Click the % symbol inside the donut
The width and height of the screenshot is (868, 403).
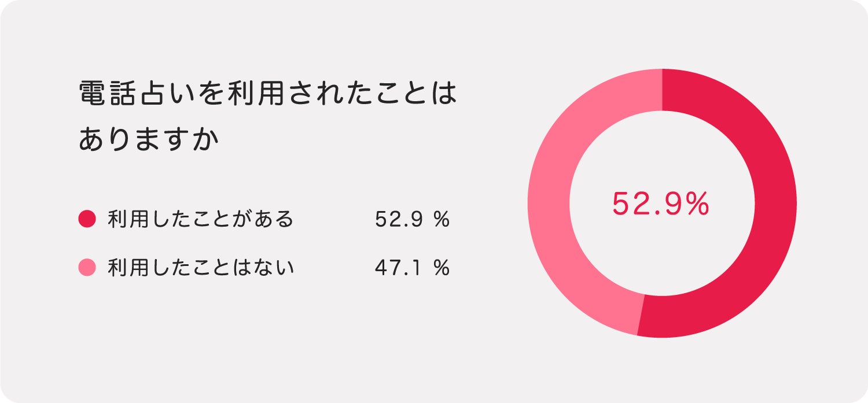pyautogui.click(x=696, y=204)
